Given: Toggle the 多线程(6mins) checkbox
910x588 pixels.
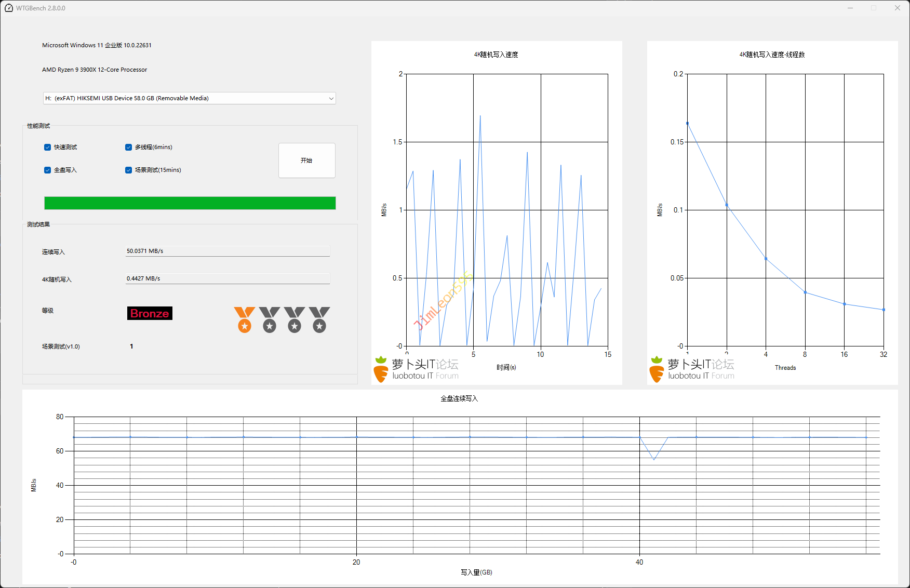Looking at the screenshot, I should (x=129, y=148).
